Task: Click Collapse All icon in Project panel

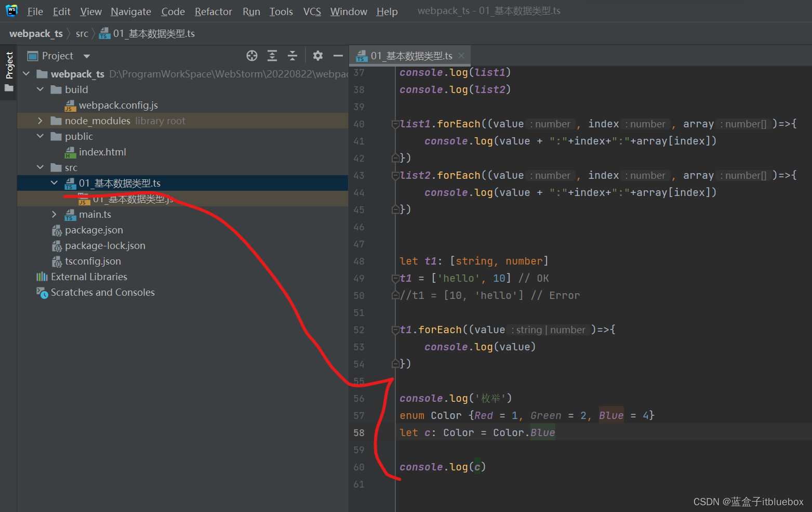Action: [292, 56]
